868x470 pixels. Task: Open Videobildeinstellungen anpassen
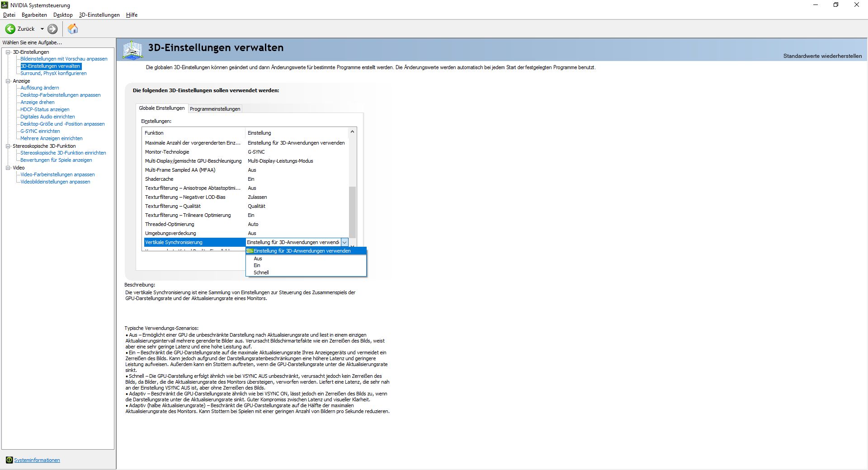(55, 182)
